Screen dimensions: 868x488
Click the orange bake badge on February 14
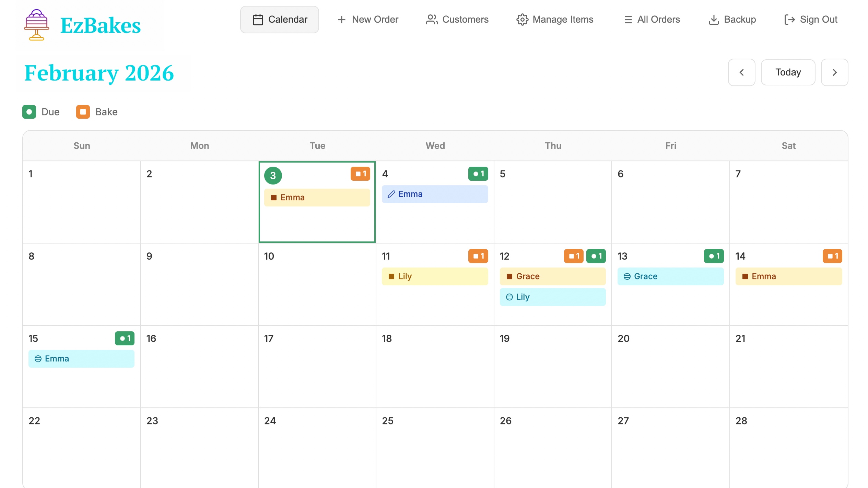[x=832, y=256]
